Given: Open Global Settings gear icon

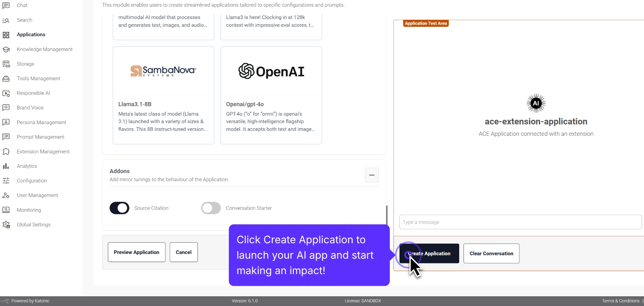Looking at the screenshot, I should [6, 224].
